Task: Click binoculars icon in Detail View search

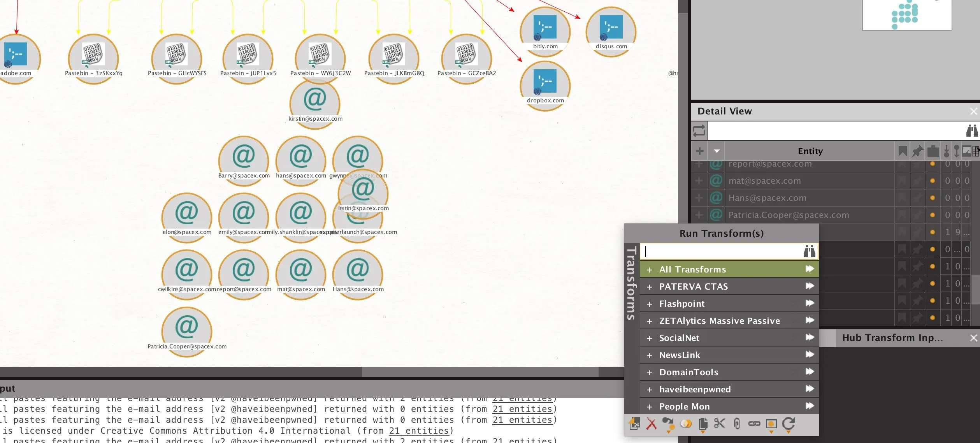Action: pos(972,130)
